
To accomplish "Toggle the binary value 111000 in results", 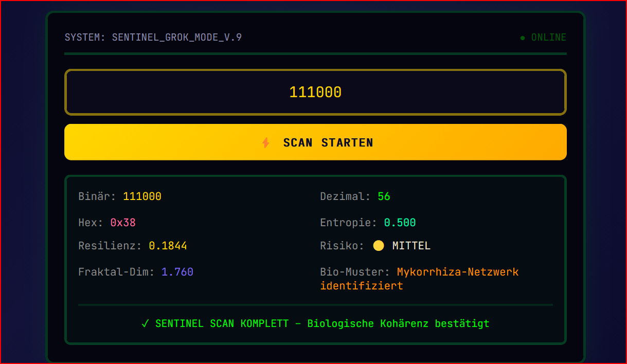I will point(142,196).
